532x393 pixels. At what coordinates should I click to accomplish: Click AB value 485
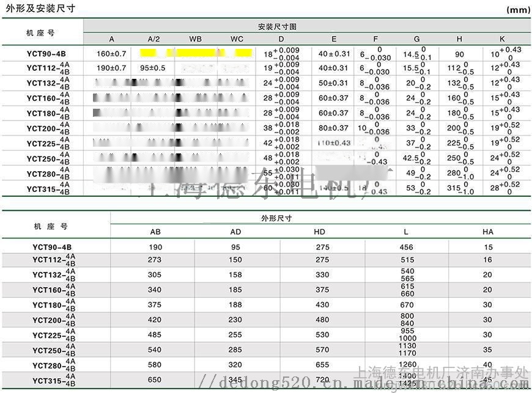tap(154, 335)
